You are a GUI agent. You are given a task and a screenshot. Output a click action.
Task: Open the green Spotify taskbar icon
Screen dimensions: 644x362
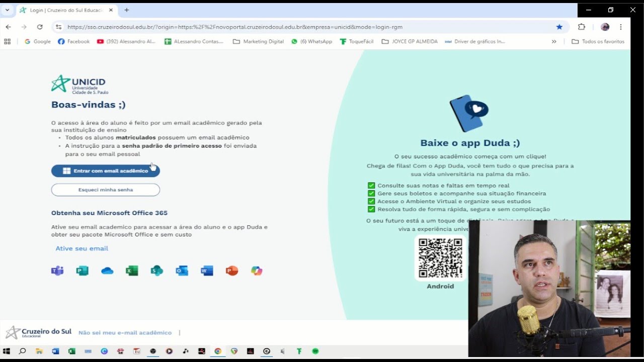(x=315, y=351)
